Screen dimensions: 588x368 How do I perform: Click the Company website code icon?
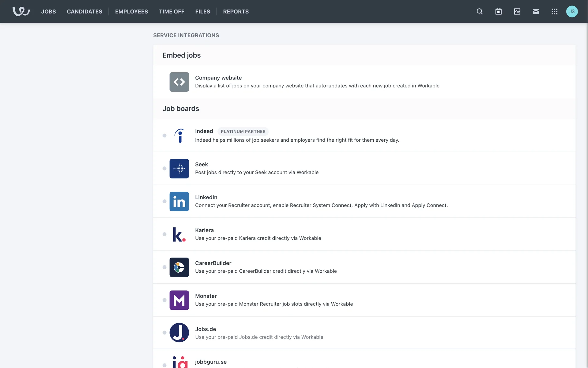(179, 82)
